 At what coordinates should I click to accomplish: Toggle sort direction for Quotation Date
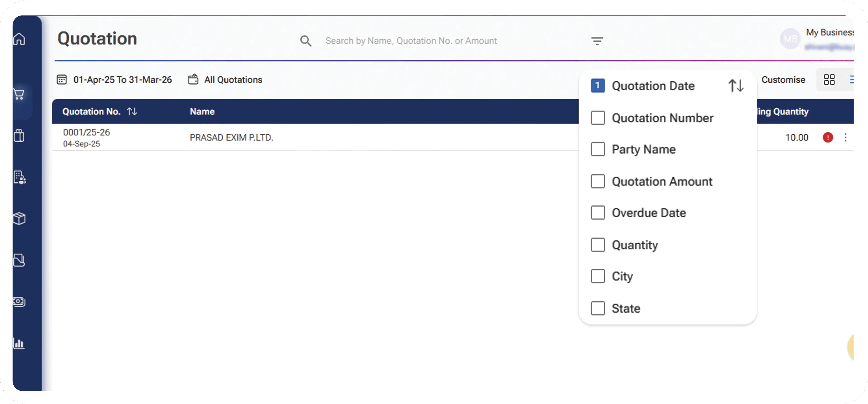(736, 86)
